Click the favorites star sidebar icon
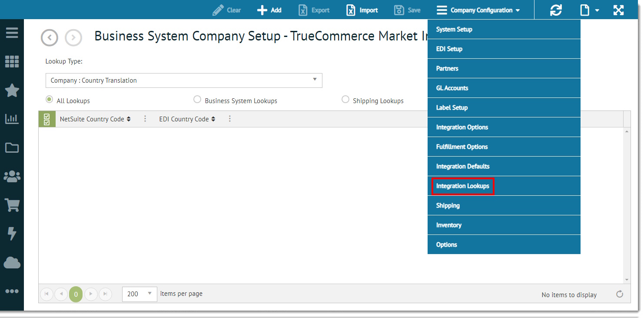 pyautogui.click(x=12, y=90)
